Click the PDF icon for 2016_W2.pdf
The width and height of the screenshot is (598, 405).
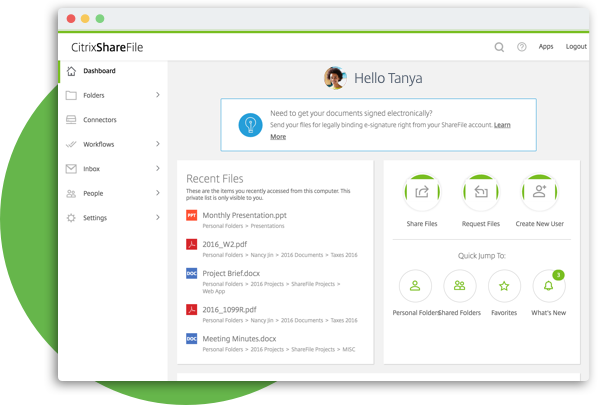click(191, 244)
